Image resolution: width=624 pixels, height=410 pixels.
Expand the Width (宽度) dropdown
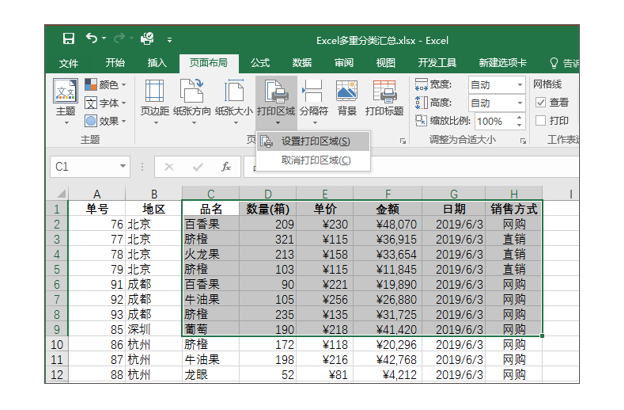tap(520, 85)
